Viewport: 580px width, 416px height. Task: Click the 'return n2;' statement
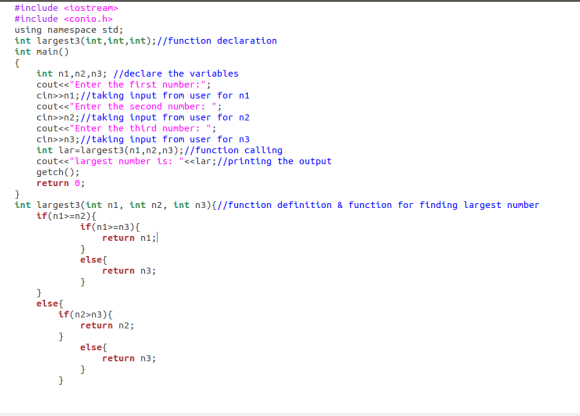pos(107,325)
